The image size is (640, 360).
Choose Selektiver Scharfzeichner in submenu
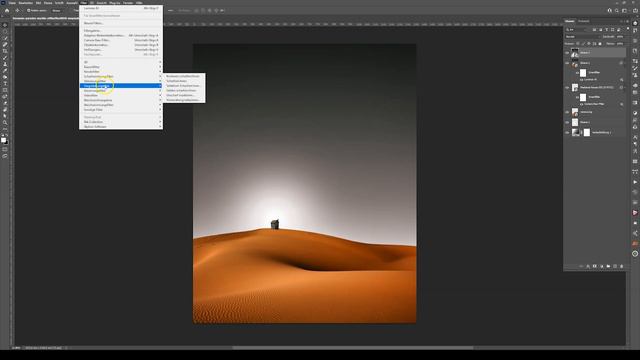pyautogui.click(x=183, y=86)
